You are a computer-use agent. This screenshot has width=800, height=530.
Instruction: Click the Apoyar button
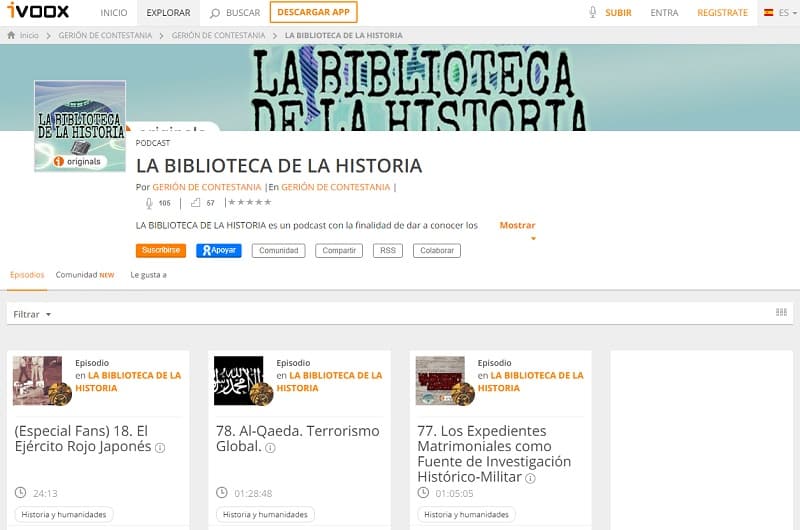219,250
